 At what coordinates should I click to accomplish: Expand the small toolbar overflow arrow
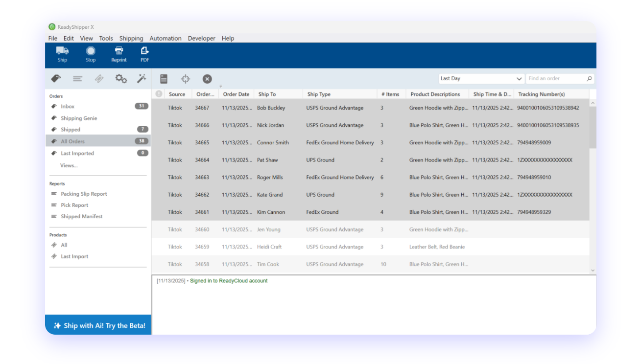[x=220, y=86]
